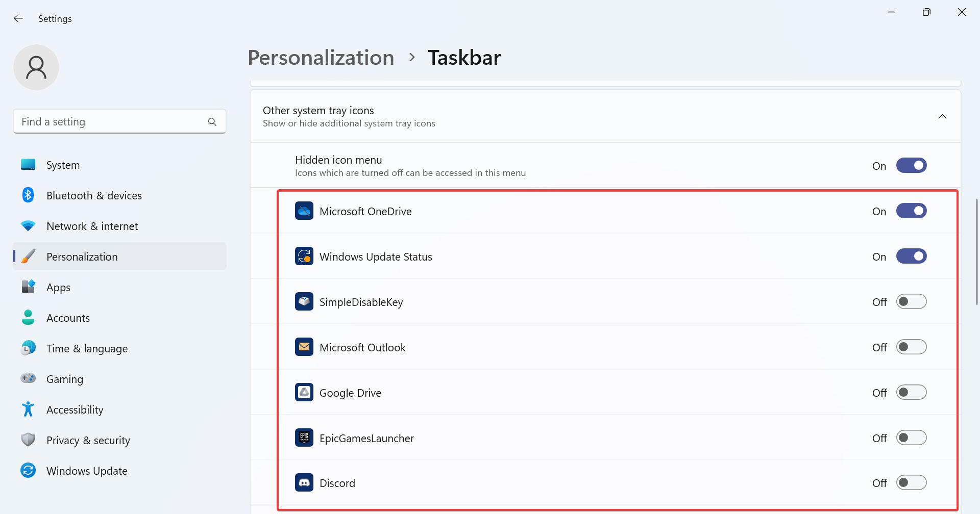
Task: Click the search magnifier icon
Action: click(x=212, y=122)
